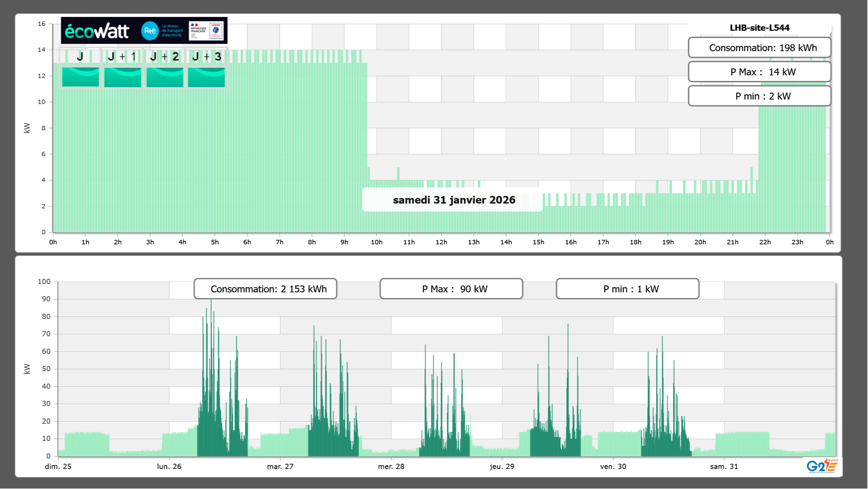Click the Consommation: 2 153 kWh box
This screenshot has height=489, width=868.
(265, 289)
